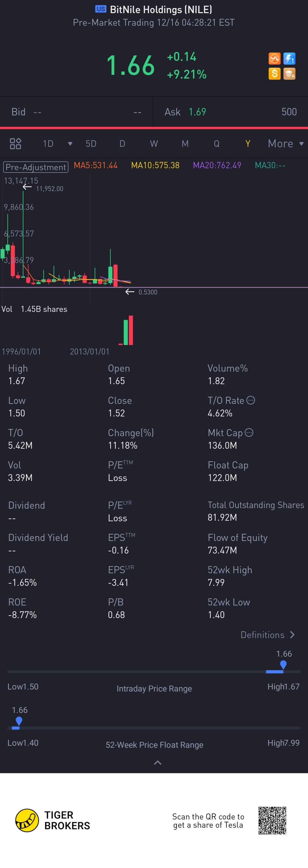This screenshot has width=308, height=868.
Task: Tap the Ask price 1.69
Action: click(197, 112)
